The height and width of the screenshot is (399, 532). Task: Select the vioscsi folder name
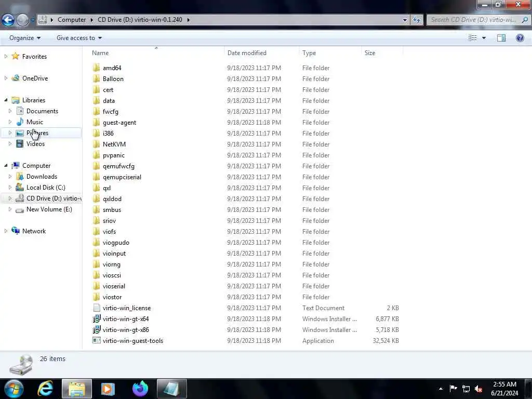112,275
